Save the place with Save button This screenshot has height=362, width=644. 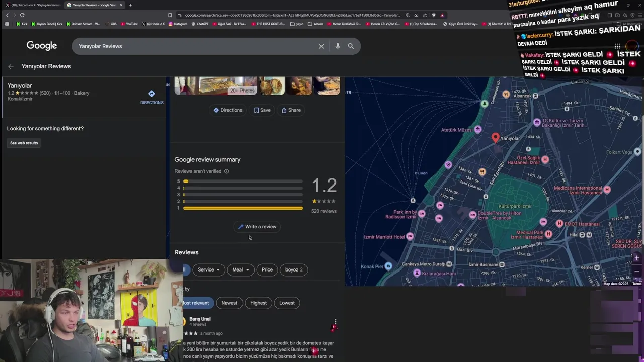click(262, 110)
